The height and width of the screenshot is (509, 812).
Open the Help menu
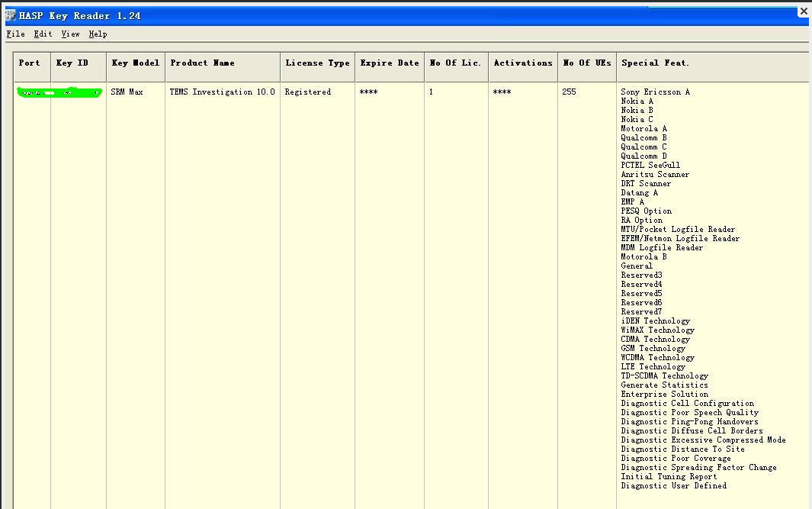pyautogui.click(x=98, y=34)
